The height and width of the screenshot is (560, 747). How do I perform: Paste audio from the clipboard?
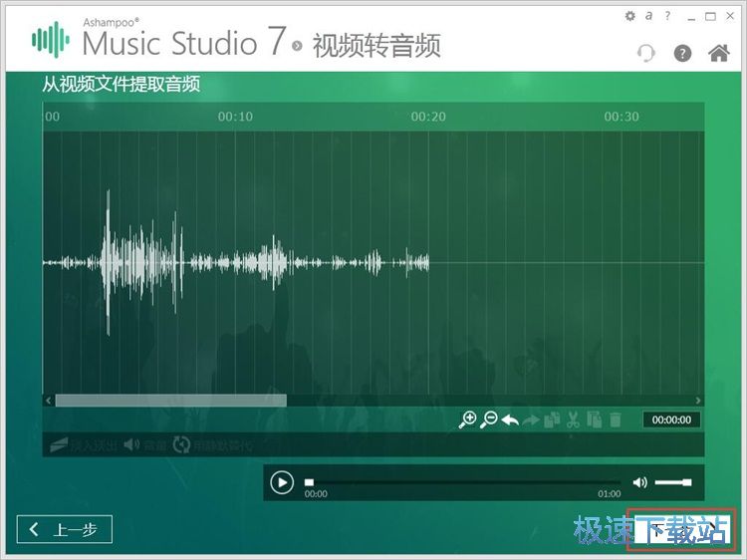594,420
